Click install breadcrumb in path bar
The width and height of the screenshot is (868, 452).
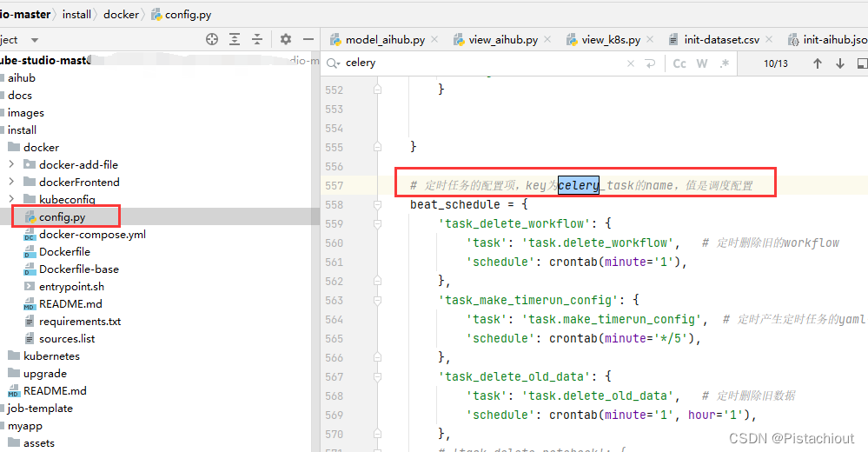(76, 15)
